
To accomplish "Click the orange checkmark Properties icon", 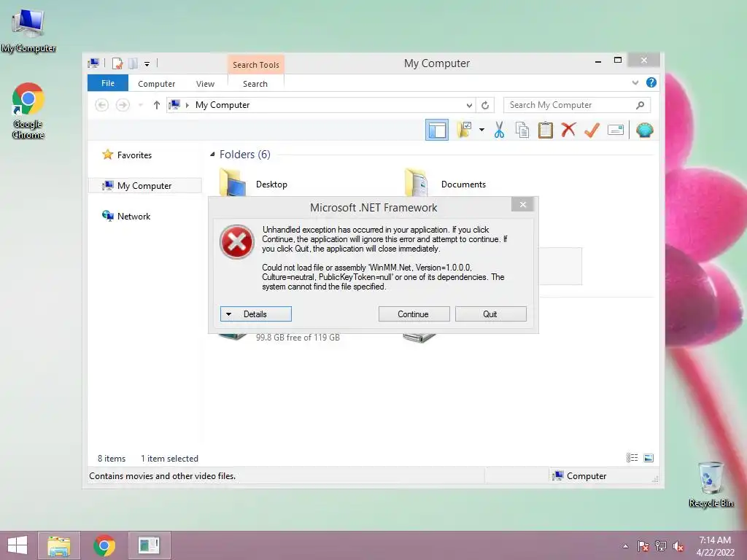I will click(x=591, y=130).
